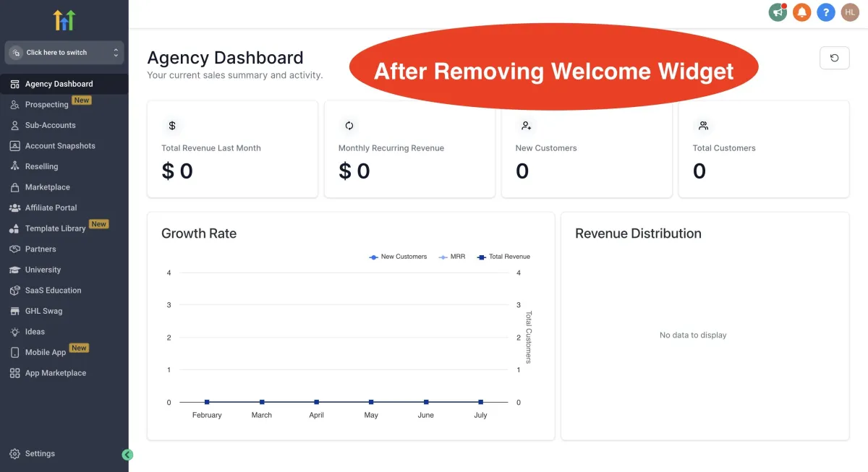Viewport: 868px width, 472px height.
Task: Click the University graduation cap icon
Action: pos(14,270)
